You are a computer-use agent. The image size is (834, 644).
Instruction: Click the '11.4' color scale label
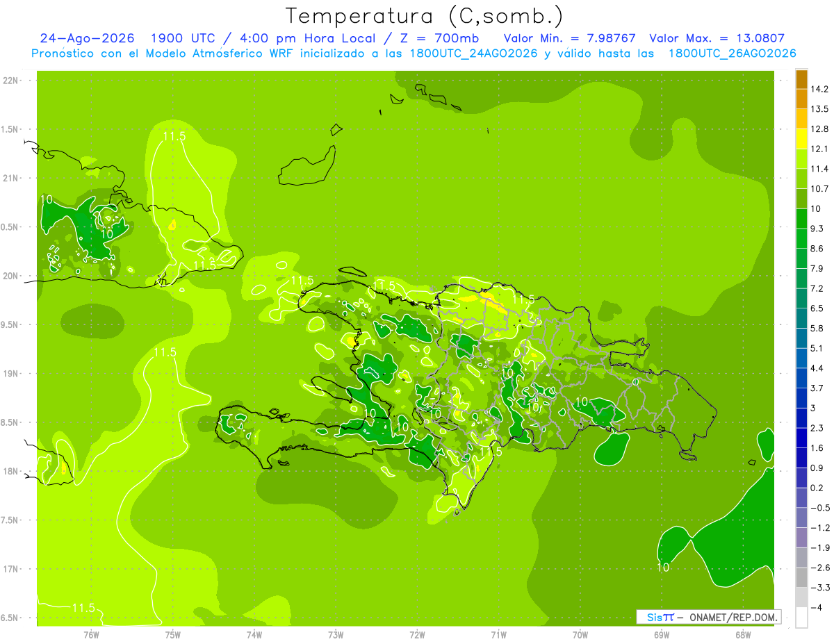click(819, 169)
